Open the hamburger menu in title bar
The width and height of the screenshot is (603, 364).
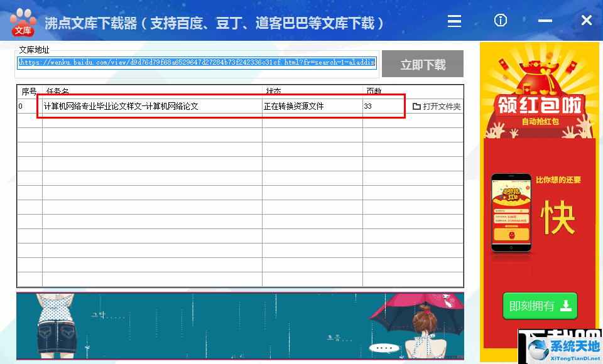pos(454,21)
